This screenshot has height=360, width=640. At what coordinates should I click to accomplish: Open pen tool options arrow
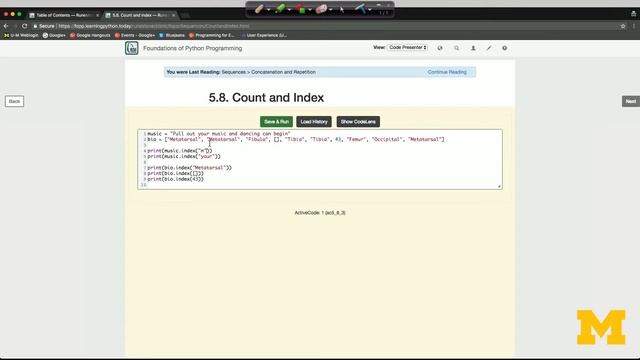click(x=269, y=9)
